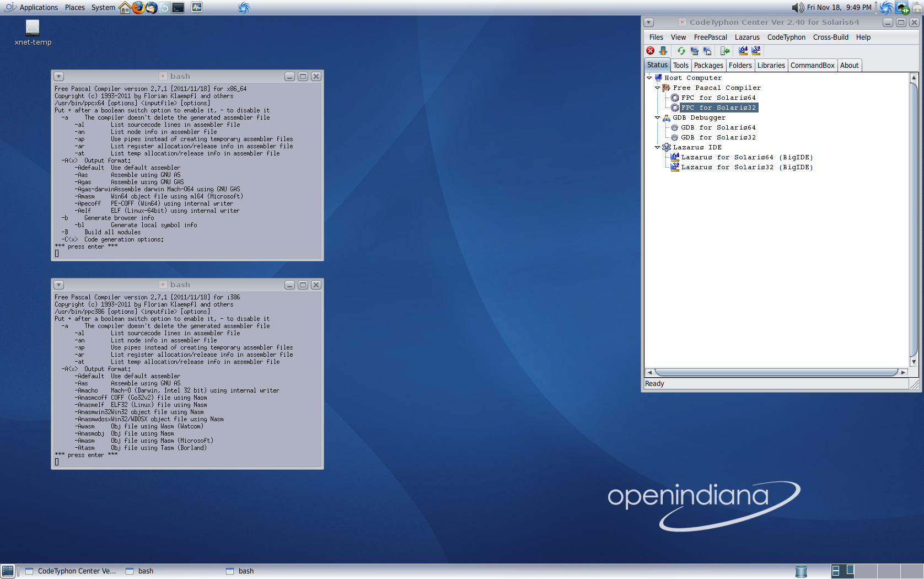Click the trash icon in bottom panel

point(801,571)
